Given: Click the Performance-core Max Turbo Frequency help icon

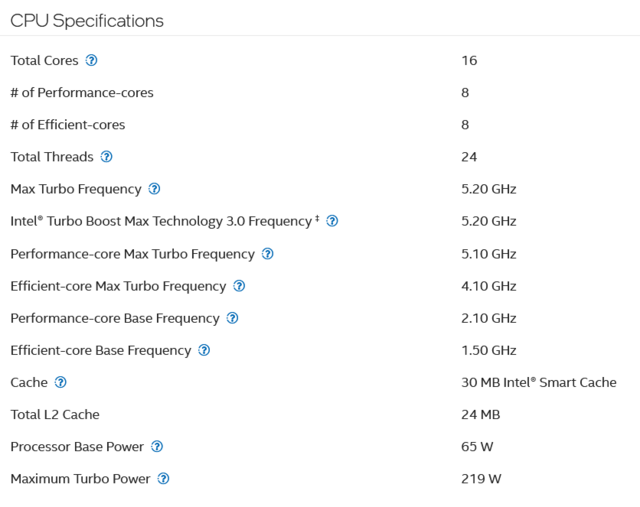Looking at the screenshot, I should pos(267,254).
